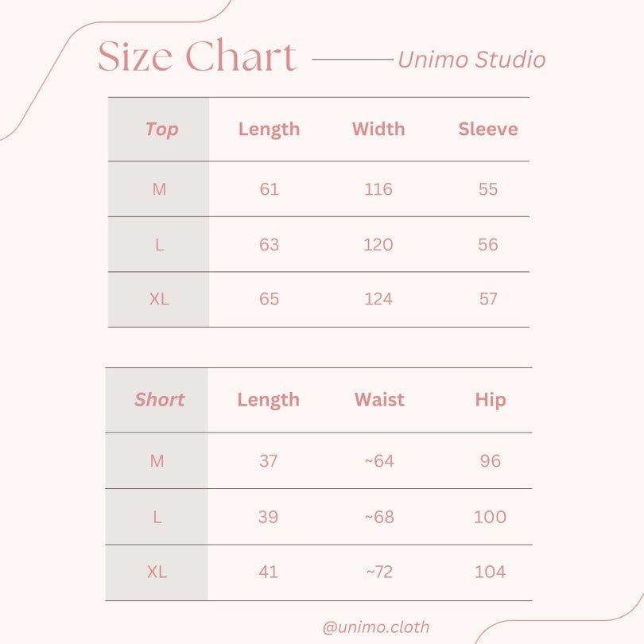644x644 pixels.
Task: Select the Top table header cell
Action: pyautogui.click(x=158, y=130)
